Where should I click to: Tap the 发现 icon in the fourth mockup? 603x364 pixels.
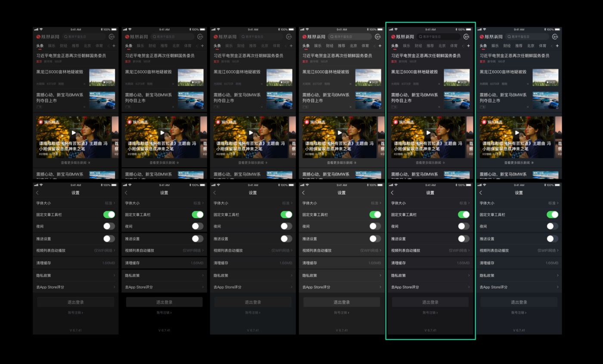click(x=378, y=37)
